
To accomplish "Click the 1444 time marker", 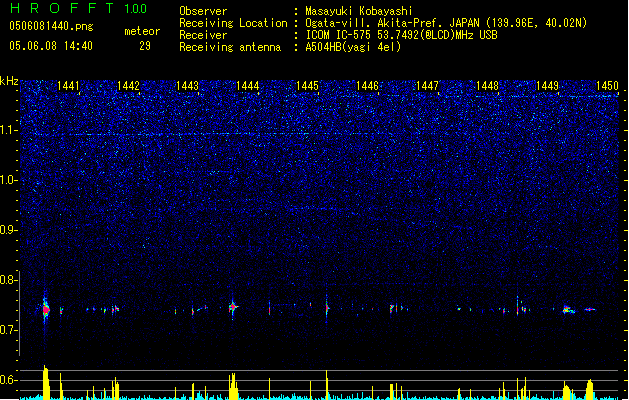I will pos(248,86).
